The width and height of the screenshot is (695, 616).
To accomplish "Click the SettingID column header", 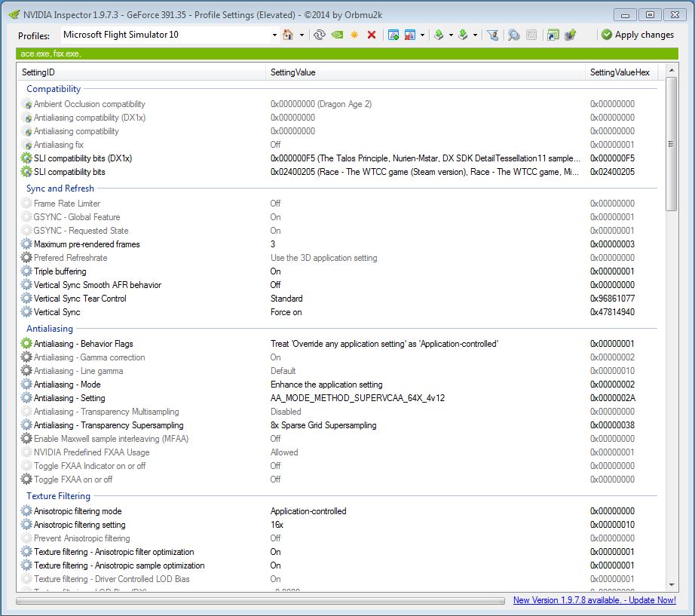I will (141, 72).
